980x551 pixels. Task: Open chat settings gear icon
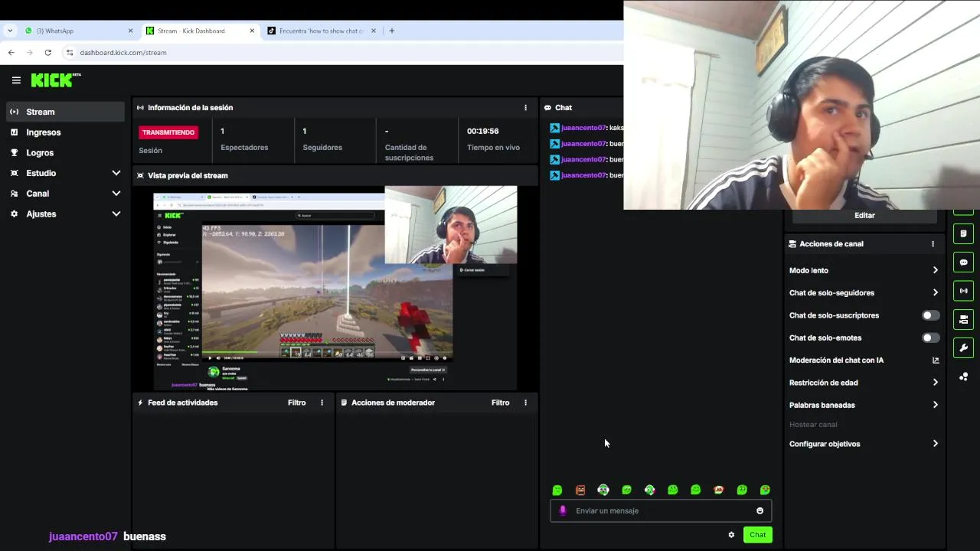(731, 535)
